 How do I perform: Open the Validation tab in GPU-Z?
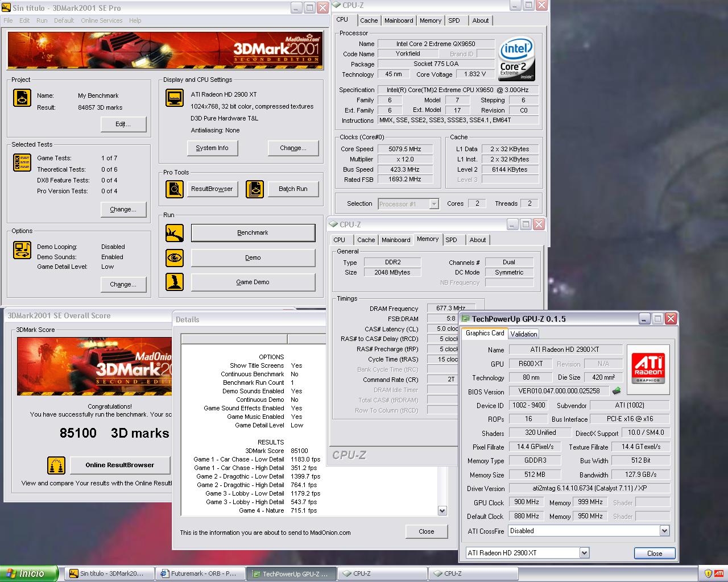pyautogui.click(x=523, y=334)
